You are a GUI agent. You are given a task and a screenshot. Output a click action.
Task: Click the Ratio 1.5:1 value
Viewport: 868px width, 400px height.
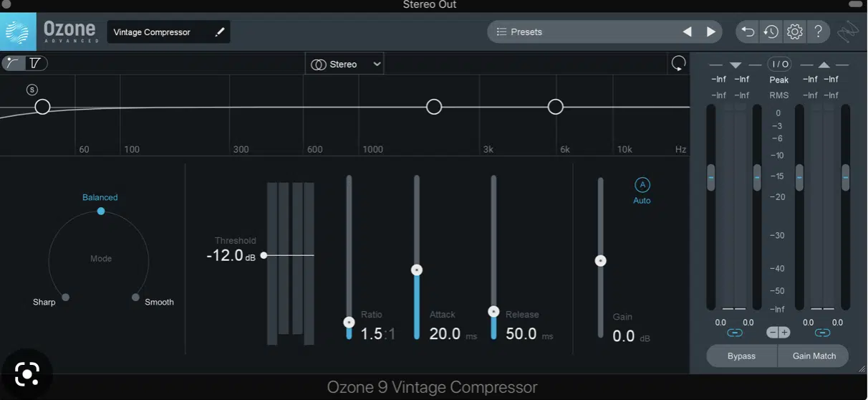(x=378, y=333)
